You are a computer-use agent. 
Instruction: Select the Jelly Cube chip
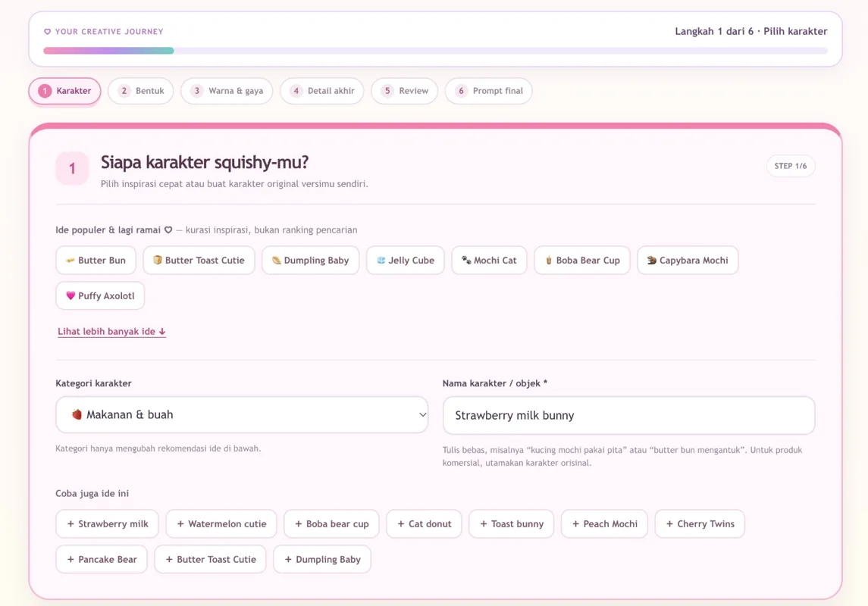[406, 261]
